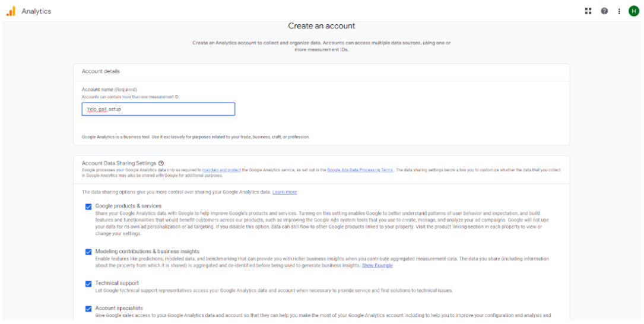The height and width of the screenshot is (324, 644).
Task: Click the Show Example link
Action: pos(377,265)
